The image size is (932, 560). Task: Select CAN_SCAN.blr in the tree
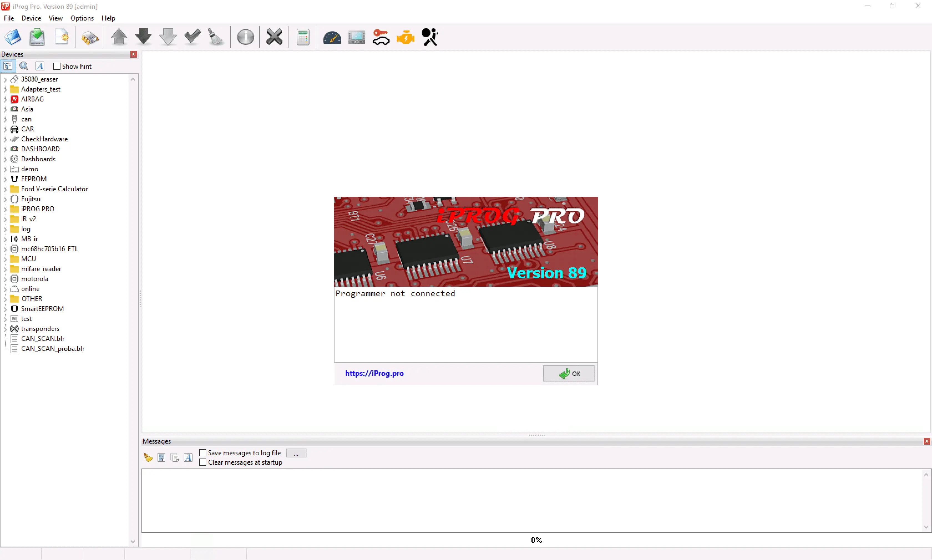pos(43,339)
